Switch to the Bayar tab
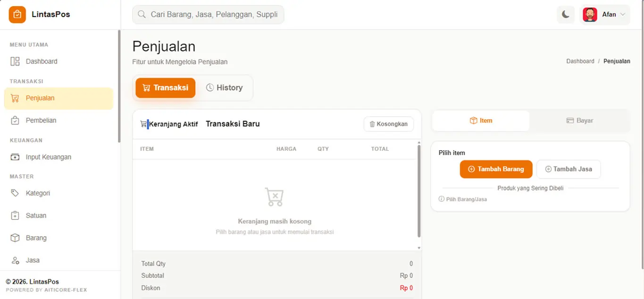 pos(579,121)
